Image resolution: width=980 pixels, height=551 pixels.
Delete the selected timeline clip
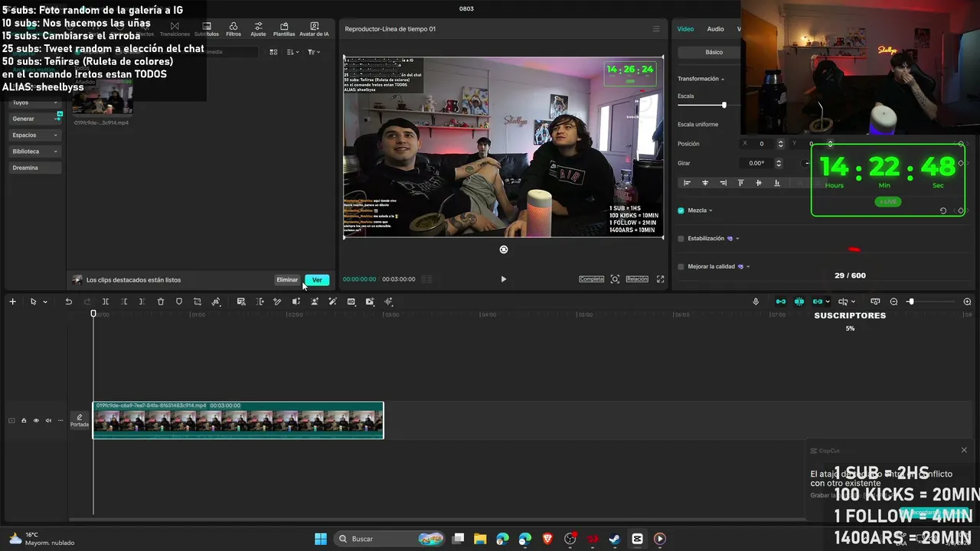161,302
